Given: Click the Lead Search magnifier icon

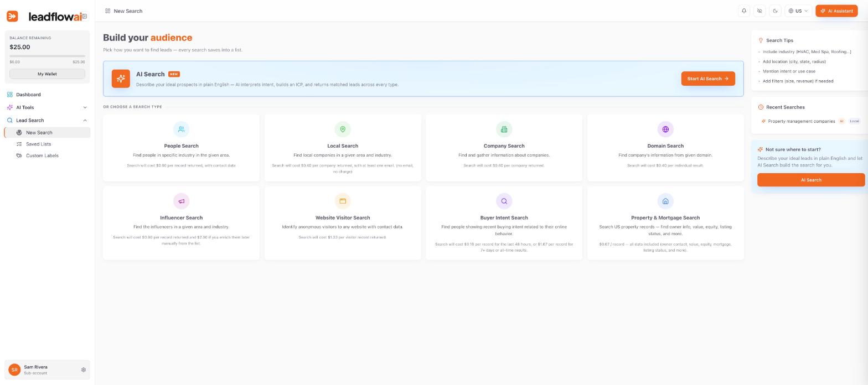Looking at the screenshot, I should pyautogui.click(x=9, y=120).
